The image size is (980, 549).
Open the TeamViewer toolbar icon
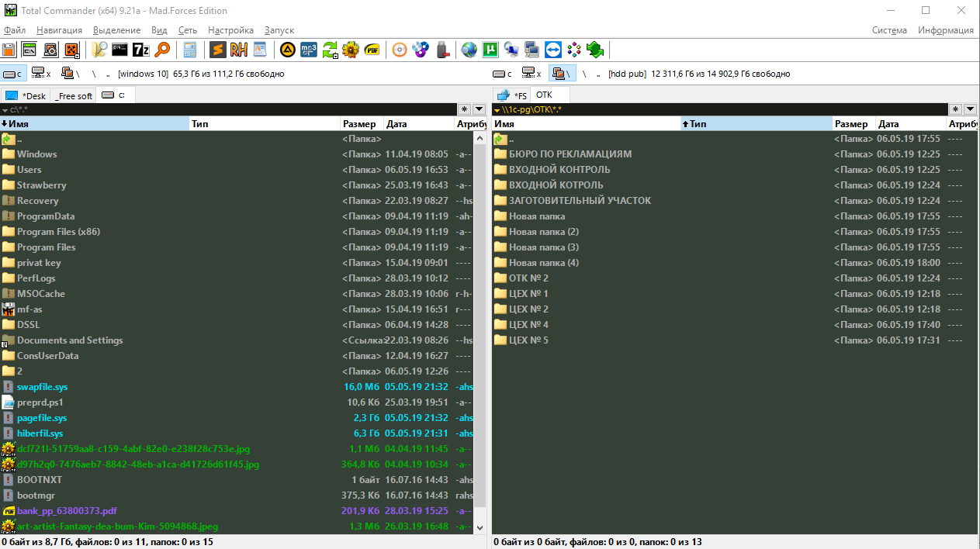(x=553, y=50)
